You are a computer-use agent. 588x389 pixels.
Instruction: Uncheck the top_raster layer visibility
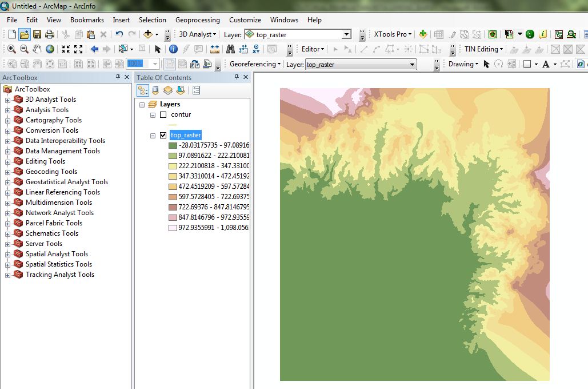click(x=162, y=136)
